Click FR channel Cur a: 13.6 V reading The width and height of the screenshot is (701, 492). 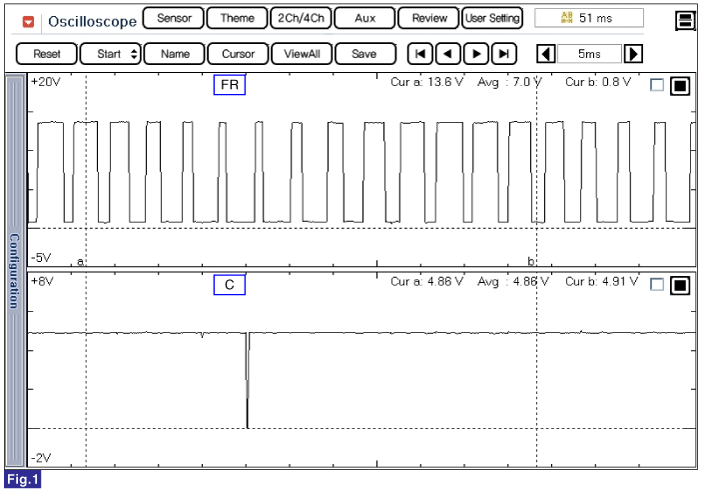click(x=427, y=82)
